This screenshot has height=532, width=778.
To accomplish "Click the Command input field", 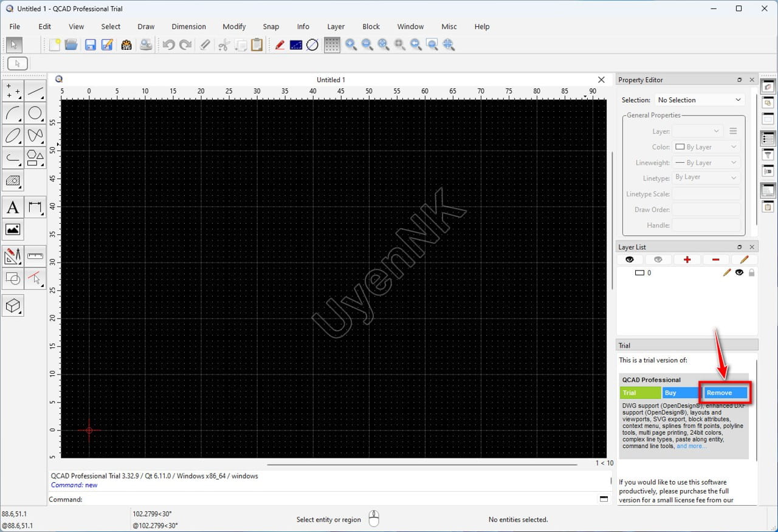I will 340,499.
